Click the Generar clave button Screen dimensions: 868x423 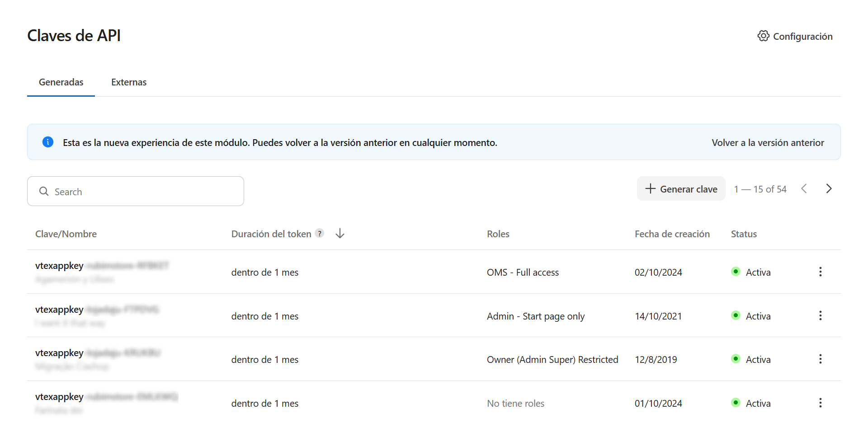(x=681, y=189)
